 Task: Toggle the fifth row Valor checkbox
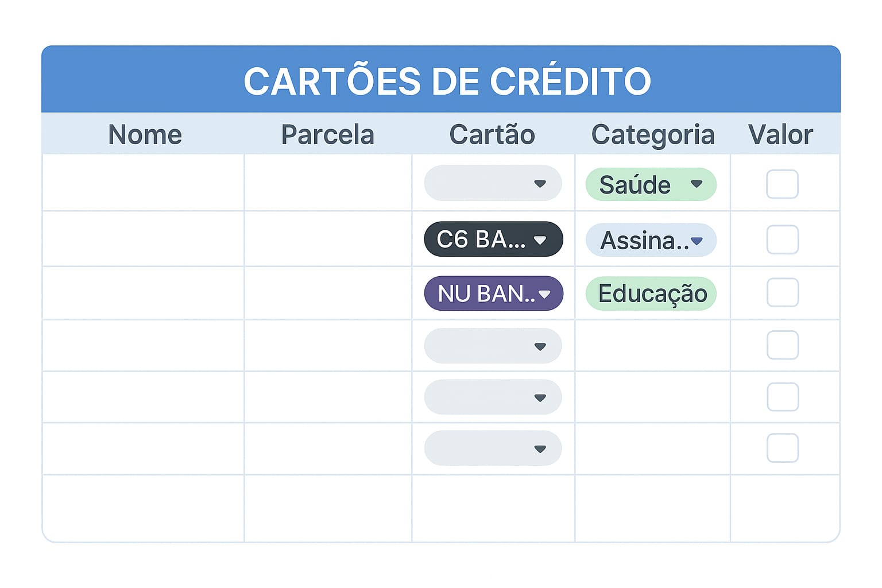pos(782,397)
